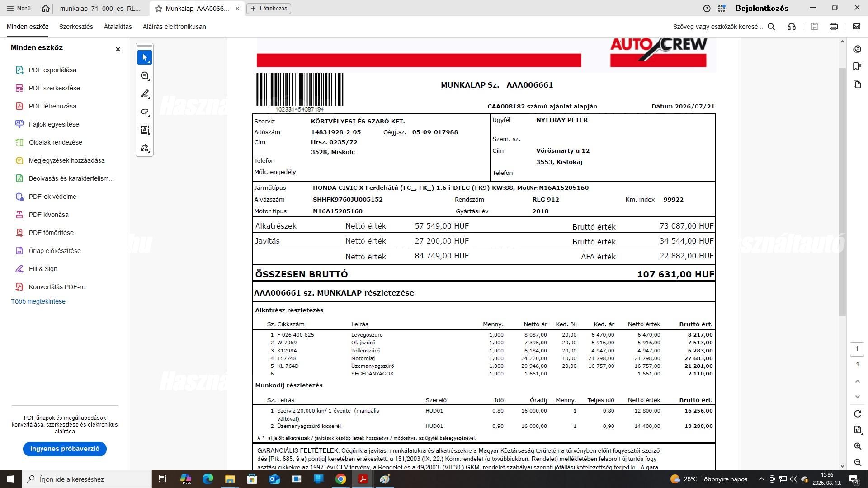Switch to Szerkesztés tab
This screenshot has height=488, width=868.
click(76, 27)
